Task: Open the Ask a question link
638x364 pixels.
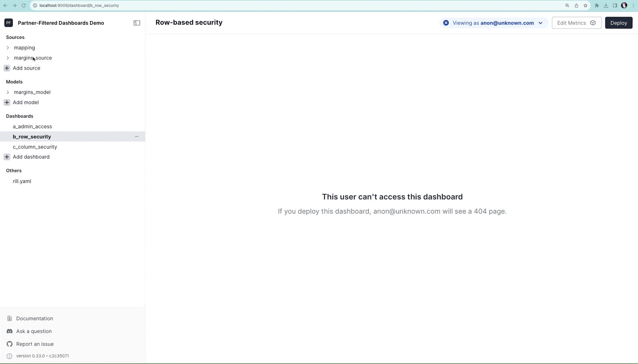Action: pyautogui.click(x=34, y=332)
